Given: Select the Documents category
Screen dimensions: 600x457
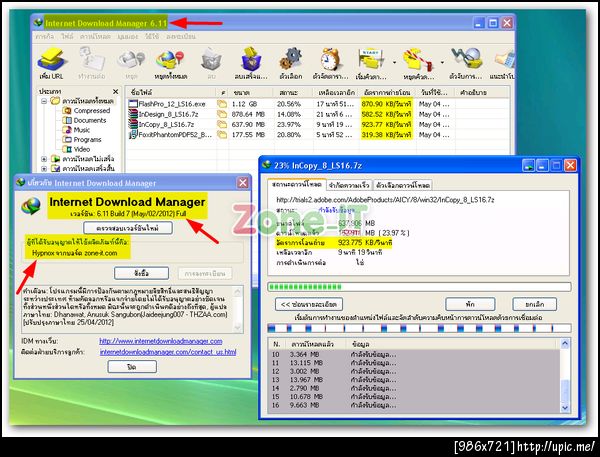Looking at the screenshot, I should click(x=85, y=120).
